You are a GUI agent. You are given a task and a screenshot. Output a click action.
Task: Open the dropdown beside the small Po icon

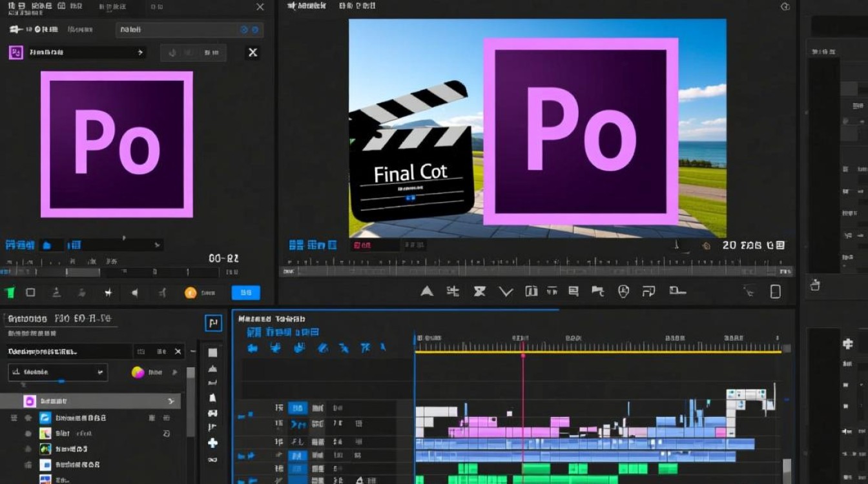click(87, 52)
